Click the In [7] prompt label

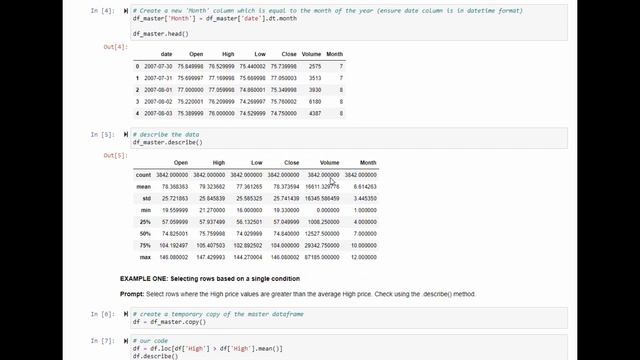click(x=102, y=341)
